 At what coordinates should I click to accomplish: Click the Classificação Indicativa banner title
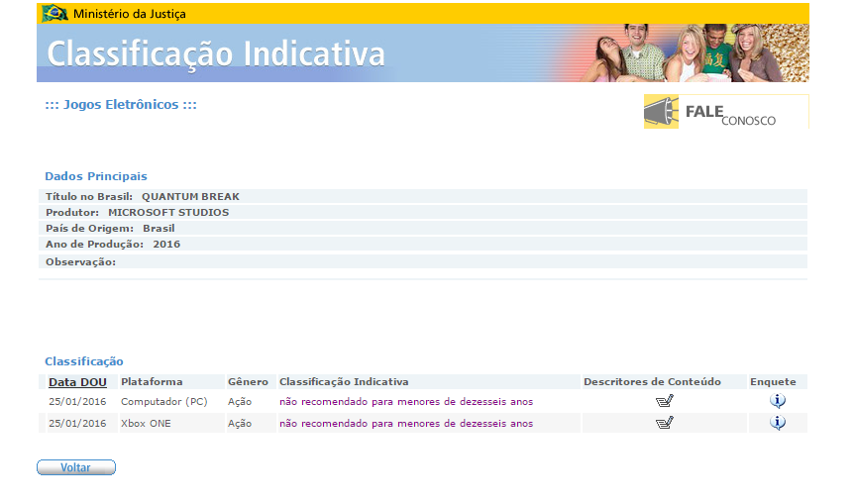click(x=216, y=53)
